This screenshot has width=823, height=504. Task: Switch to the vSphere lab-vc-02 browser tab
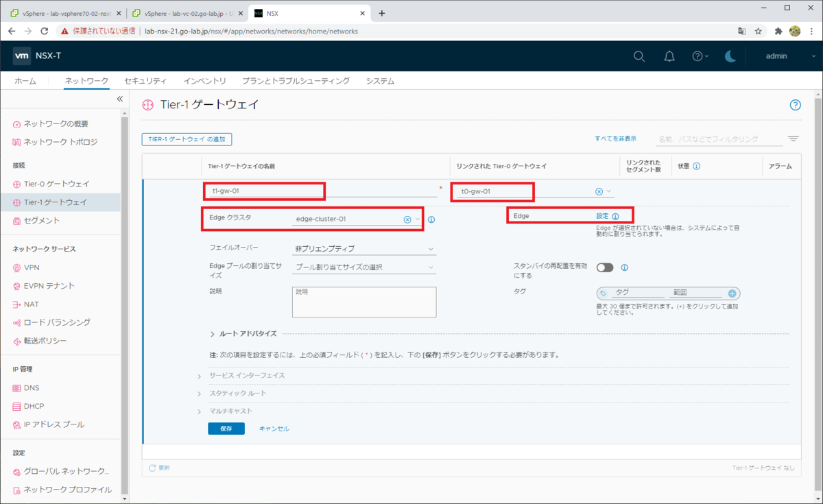(187, 13)
